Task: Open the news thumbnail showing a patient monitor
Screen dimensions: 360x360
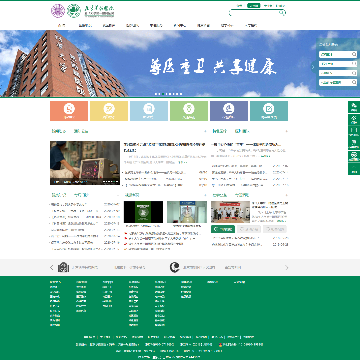Action: tap(85, 163)
